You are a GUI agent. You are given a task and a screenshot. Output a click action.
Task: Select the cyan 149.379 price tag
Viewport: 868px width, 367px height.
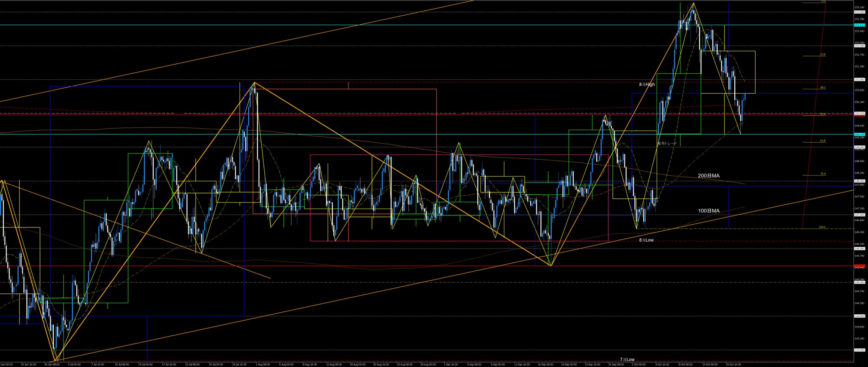859,134
